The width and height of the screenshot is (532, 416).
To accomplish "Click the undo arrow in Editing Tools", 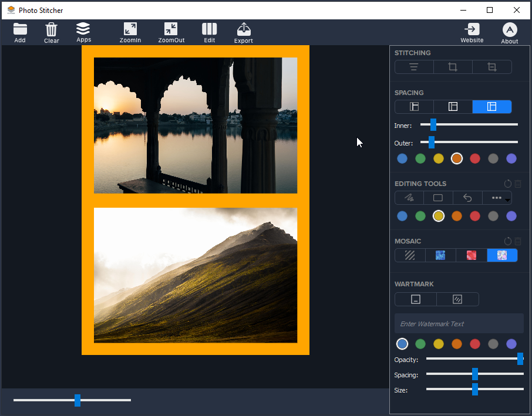I will click(x=467, y=198).
